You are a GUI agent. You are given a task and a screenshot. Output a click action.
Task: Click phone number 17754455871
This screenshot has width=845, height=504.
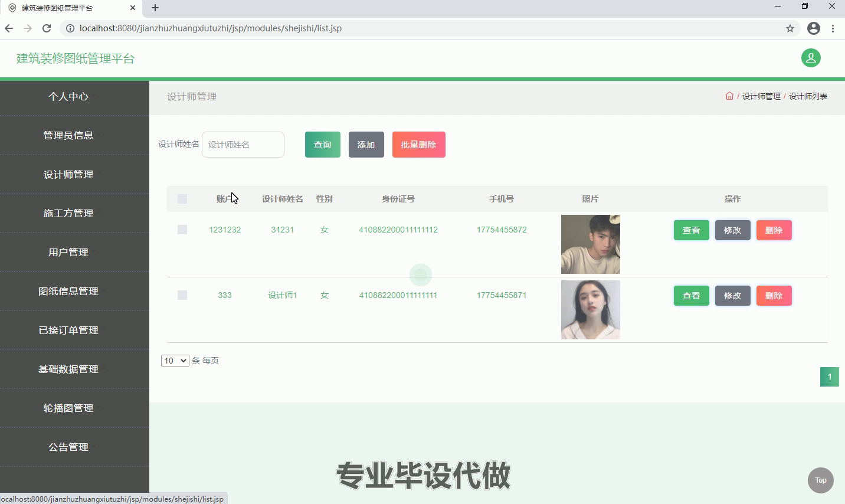coord(502,295)
